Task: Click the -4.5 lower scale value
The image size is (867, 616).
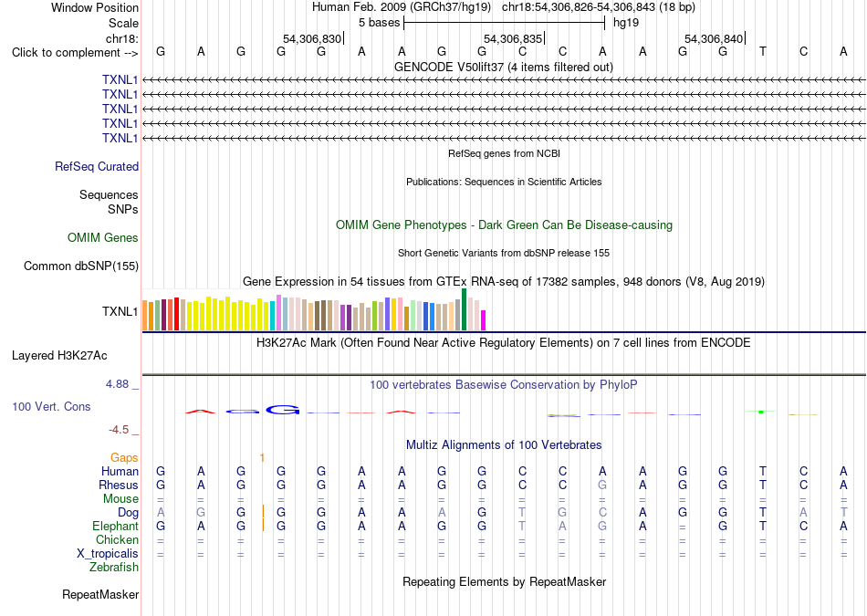Action: pyautogui.click(x=119, y=430)
